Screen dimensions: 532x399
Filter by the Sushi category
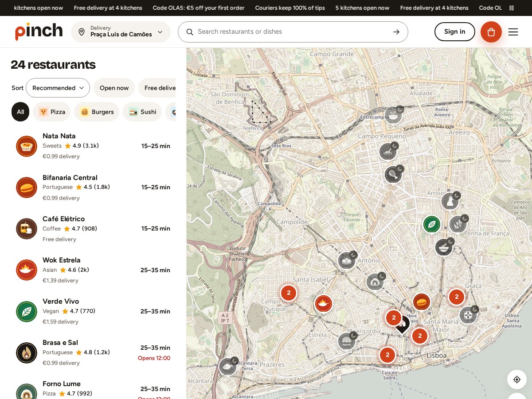point(142,112)
